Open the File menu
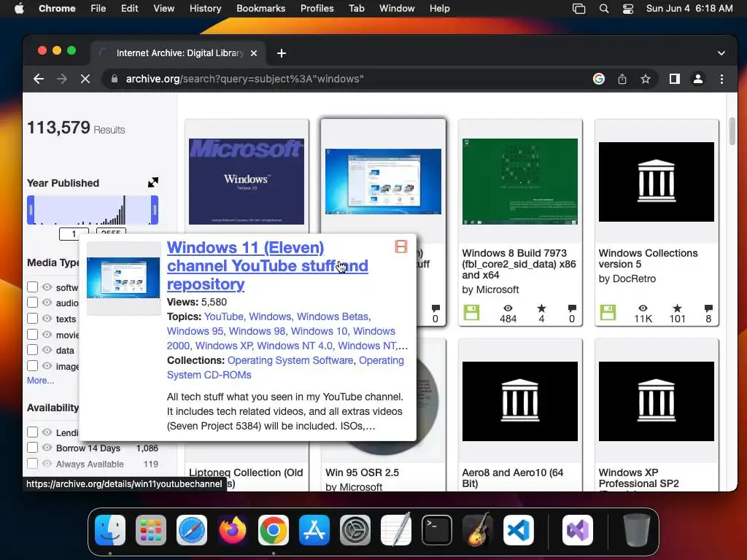This screenshot has width=747, height=560. coord(98,9)
